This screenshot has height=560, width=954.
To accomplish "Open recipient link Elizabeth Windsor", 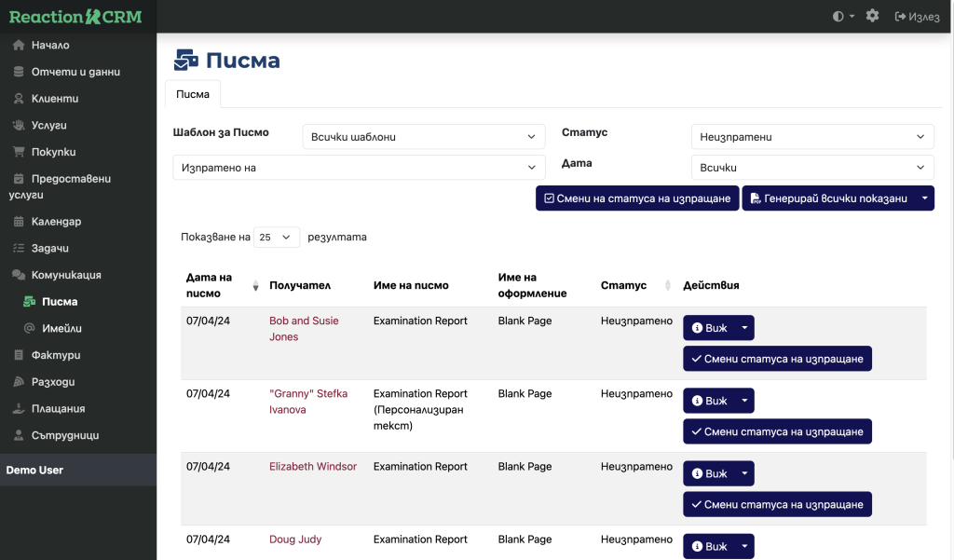I will pos(312,466).
